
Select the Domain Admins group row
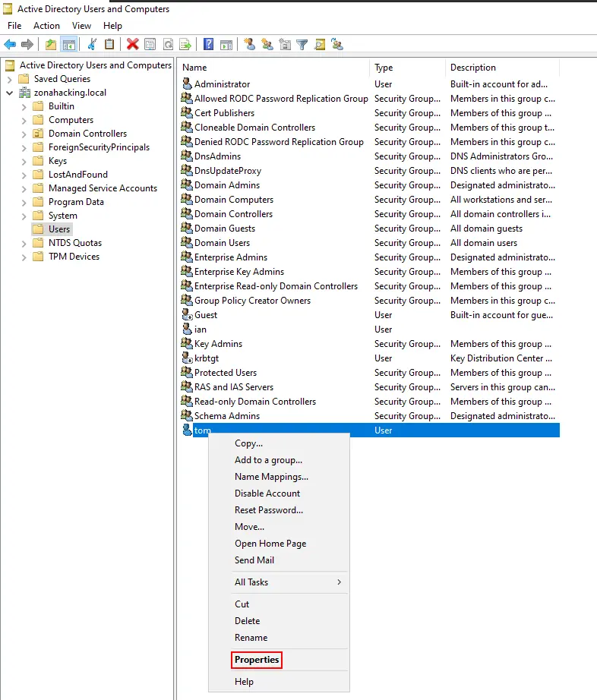(x=226, y=185)
